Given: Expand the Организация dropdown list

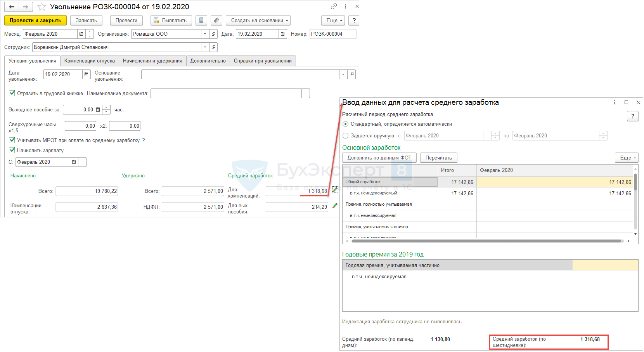Looking at the screenshot, I should coord(205,34).
